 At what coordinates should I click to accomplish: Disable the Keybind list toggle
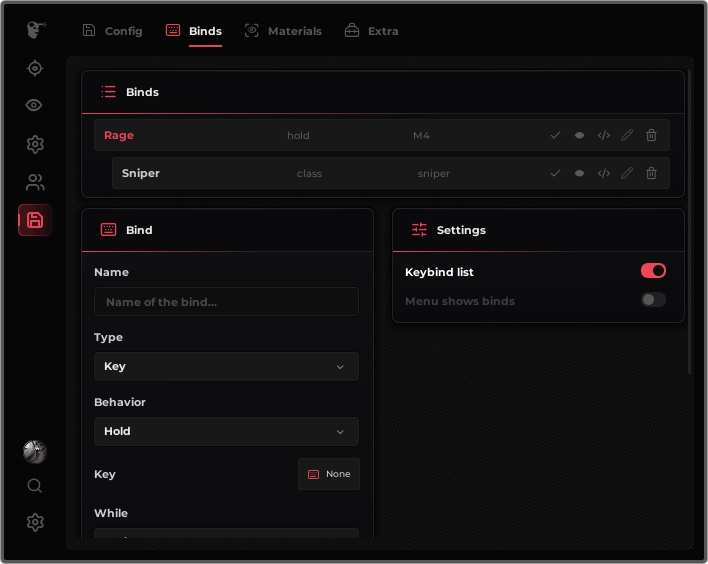tap(653, 271)
